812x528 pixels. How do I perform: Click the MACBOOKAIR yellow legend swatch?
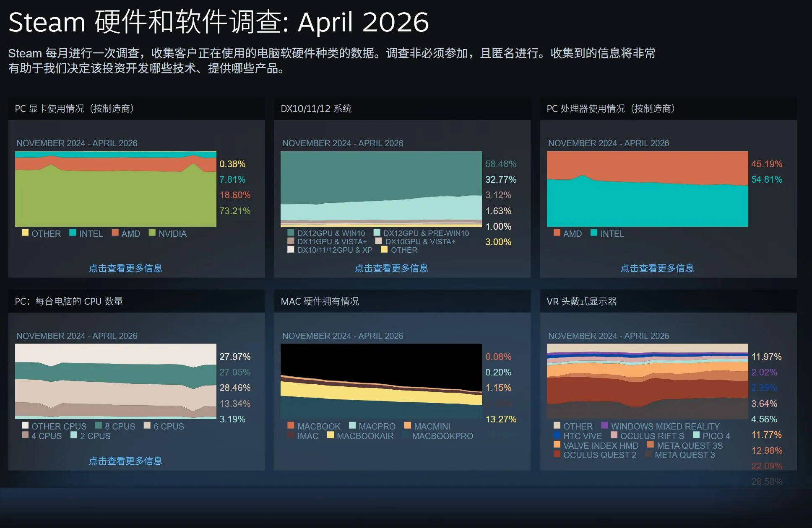[x=331, y=435]
